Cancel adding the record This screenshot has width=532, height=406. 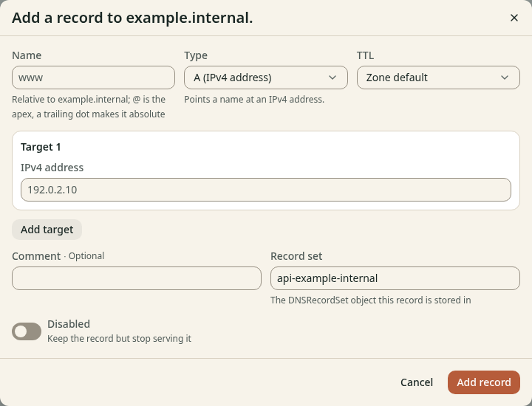tap(416, 382)
